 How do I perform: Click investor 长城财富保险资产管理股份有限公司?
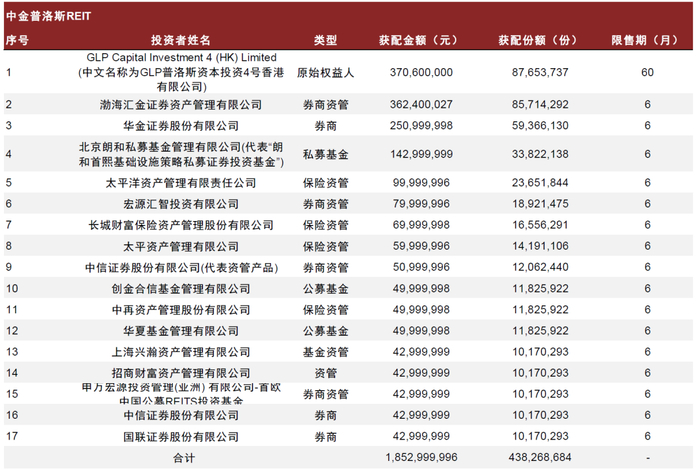tap(181, 225)
